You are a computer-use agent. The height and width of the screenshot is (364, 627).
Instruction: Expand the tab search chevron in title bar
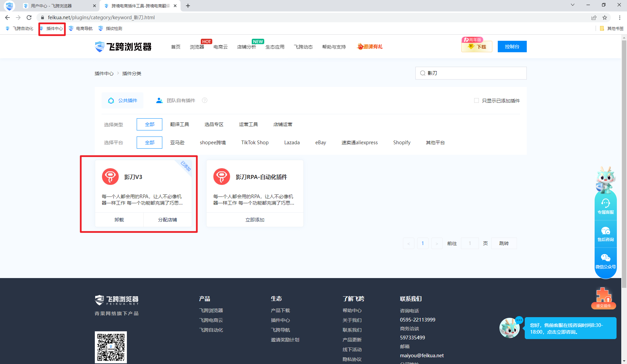coord(573,5)
